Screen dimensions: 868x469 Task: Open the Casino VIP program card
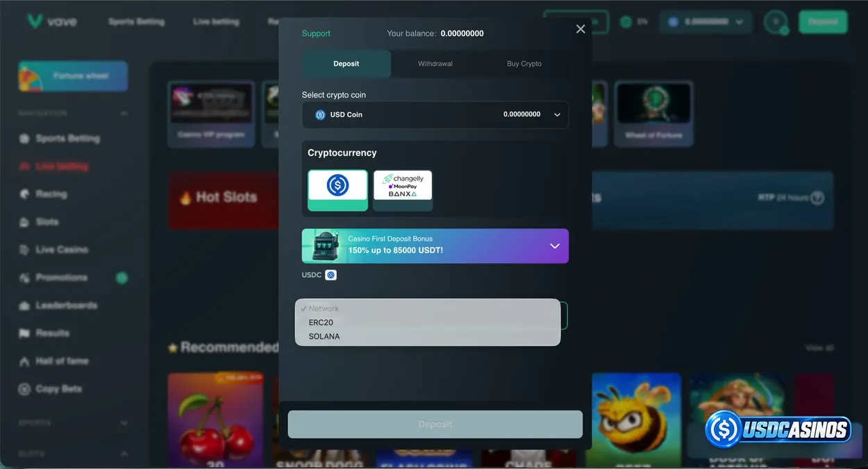(211, 114)
